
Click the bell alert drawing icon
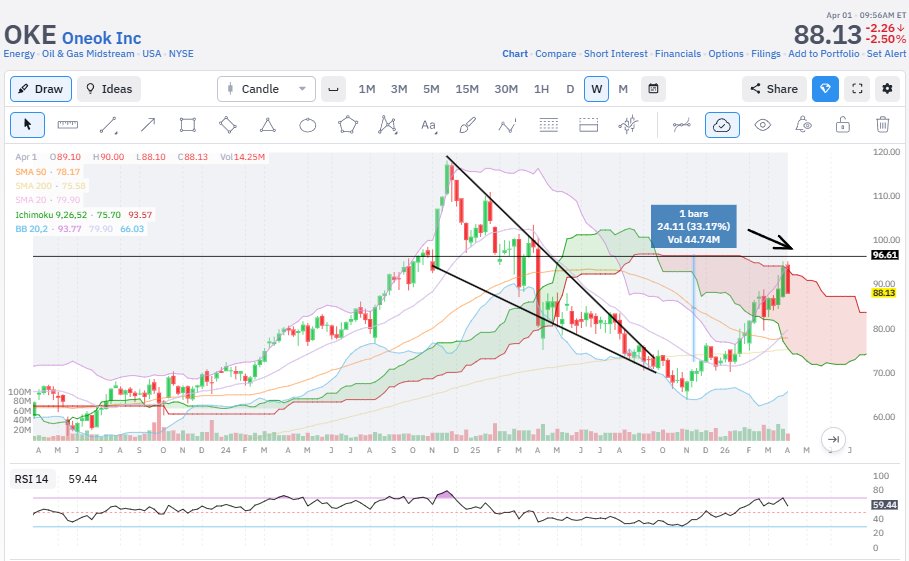point(803,125)
